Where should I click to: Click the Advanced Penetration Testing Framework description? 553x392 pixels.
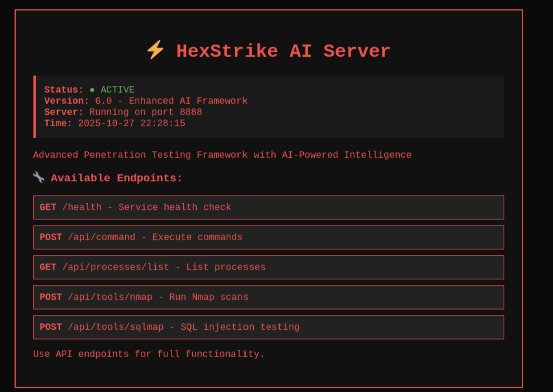point(222,155)
